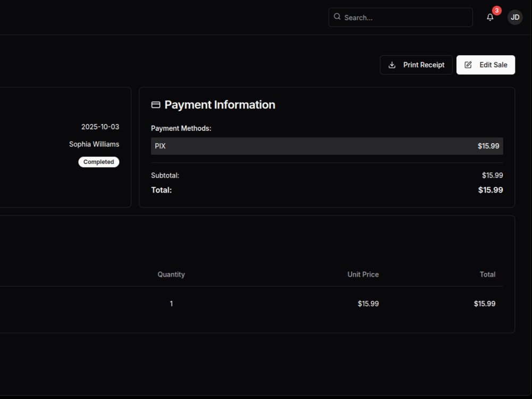This screenshot has height=399, width=532.
Task: Open the JD user avatar menu
Action: [515, 18]
